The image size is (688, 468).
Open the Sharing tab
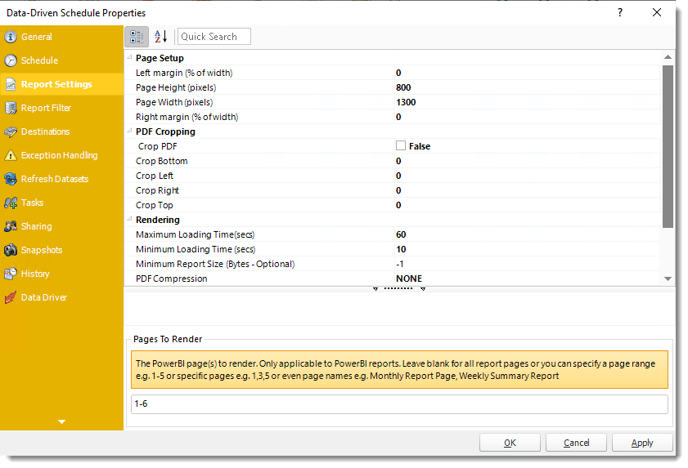[62, 226]
